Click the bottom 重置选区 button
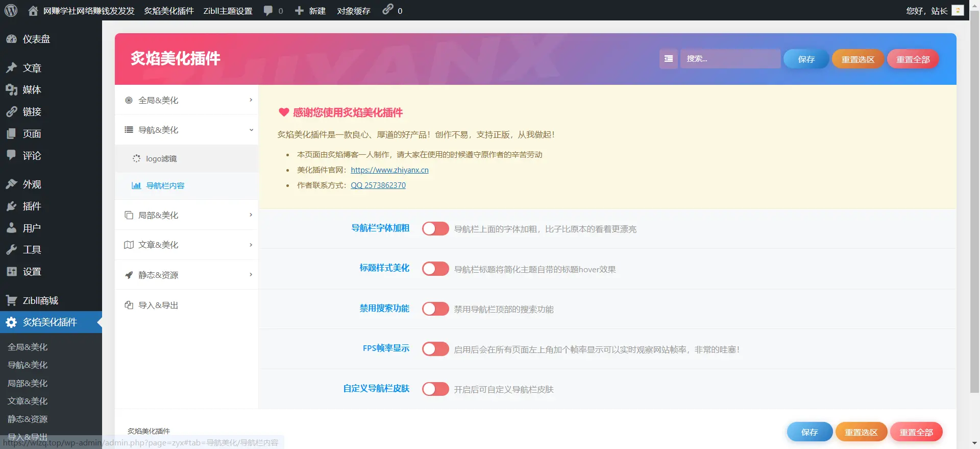Image resolution: width=980 pixels, height=449 pixels. coord(861,432)
